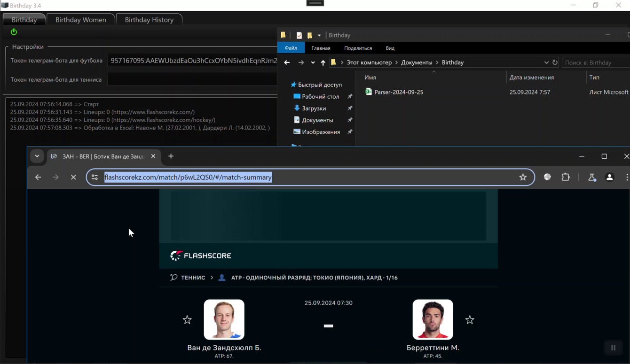Click the Flashscore logo on the page
This screenshot has height=364, width=630.
[201, 256]
